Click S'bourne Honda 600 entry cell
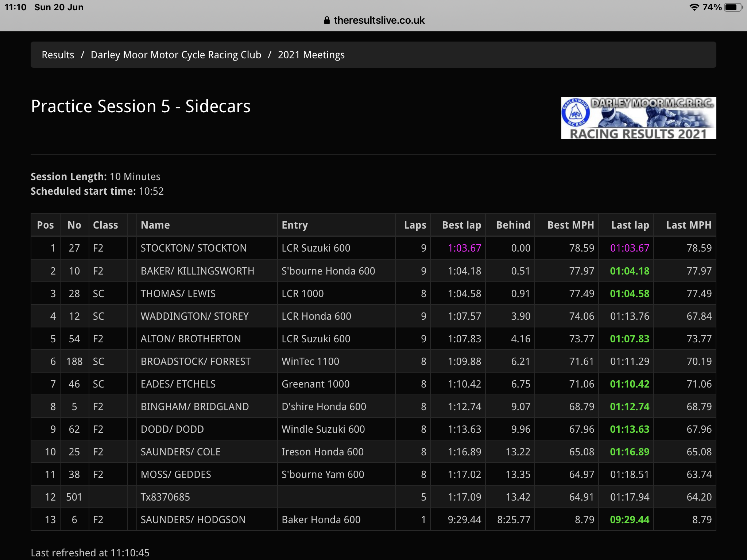The height and width of the screenshot is (560, 747). click(x=336, y=271)
